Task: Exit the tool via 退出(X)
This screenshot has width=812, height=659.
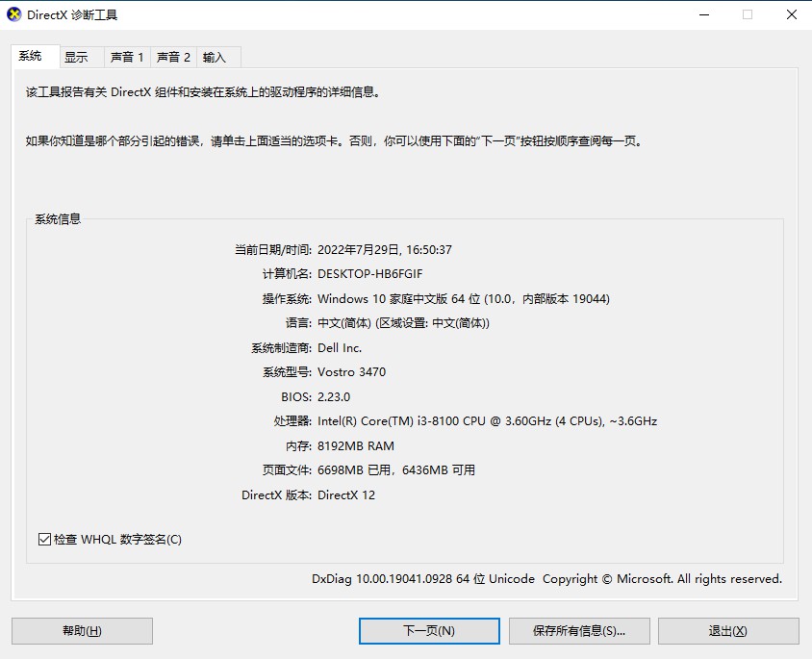Action: coord(727,631)
